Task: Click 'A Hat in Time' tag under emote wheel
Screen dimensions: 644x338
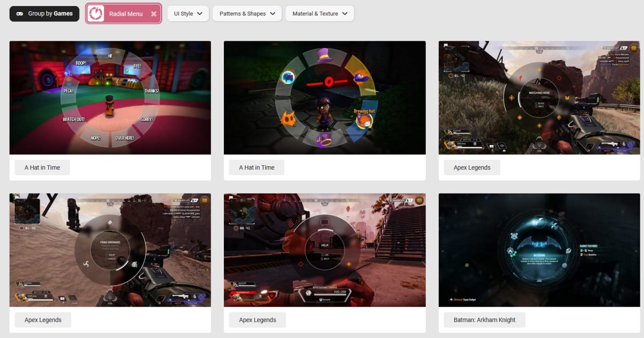Action: 42,168
